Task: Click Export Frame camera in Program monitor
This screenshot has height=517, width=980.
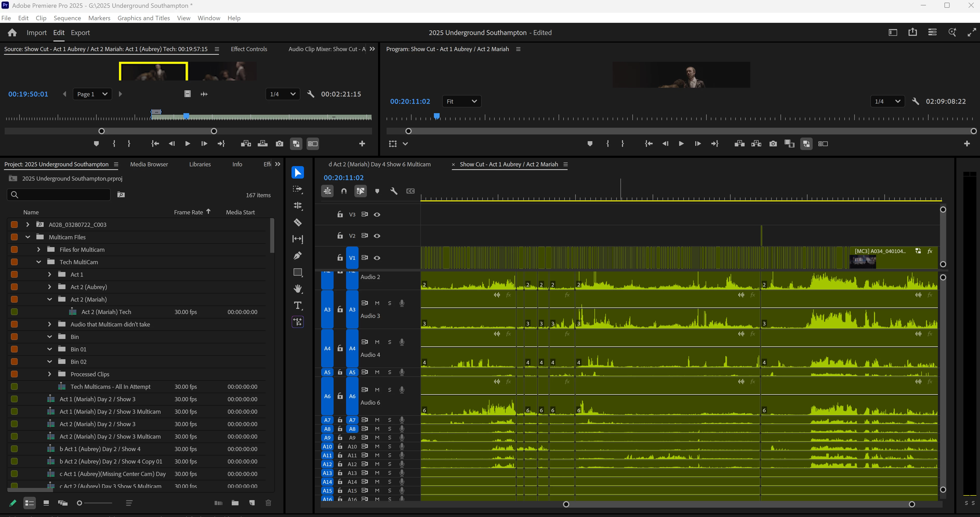Action: point(773,144)
